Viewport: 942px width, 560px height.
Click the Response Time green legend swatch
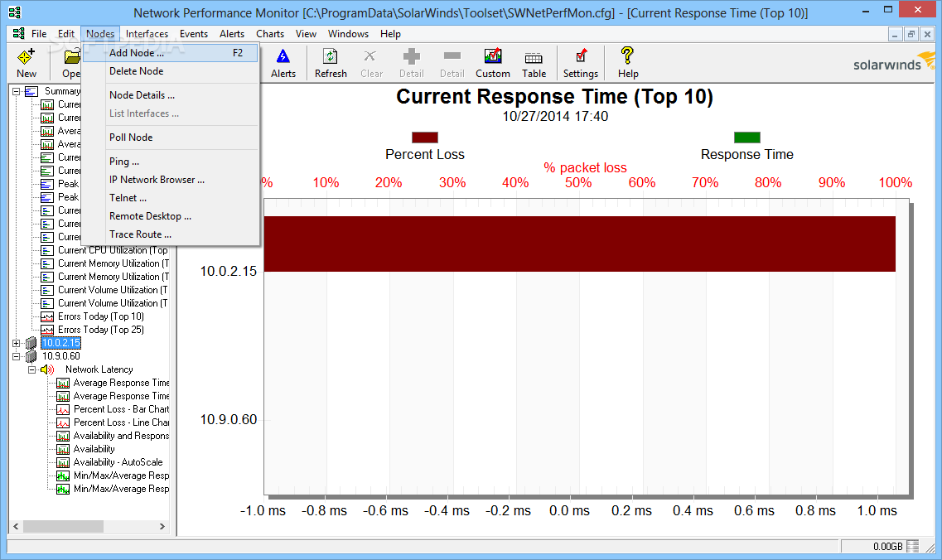(x=746, y=138)
